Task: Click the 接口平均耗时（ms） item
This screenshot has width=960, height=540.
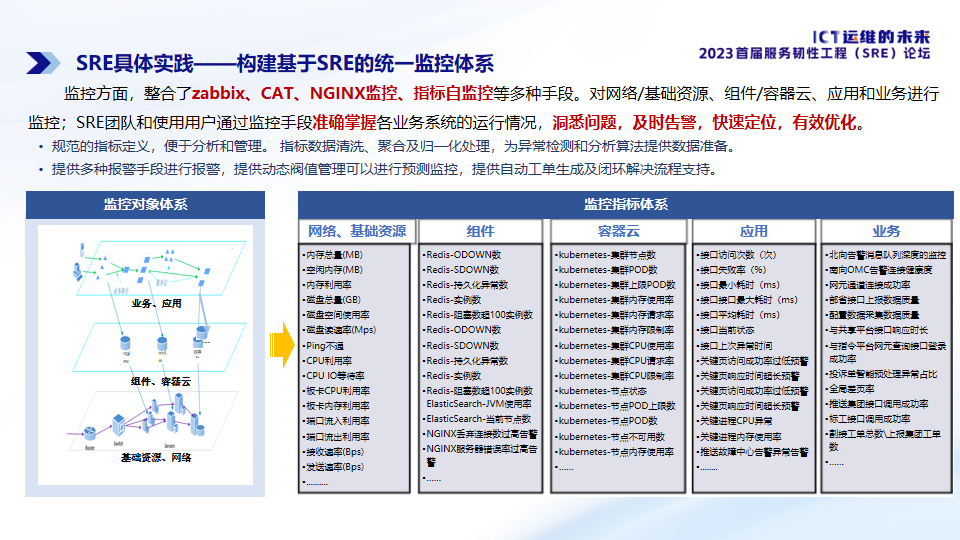Action: [738, 315]
